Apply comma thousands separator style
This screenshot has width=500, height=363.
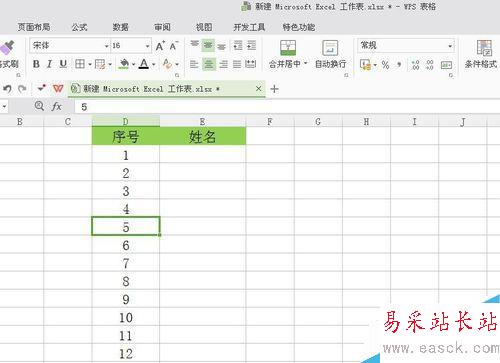point(399,64)
